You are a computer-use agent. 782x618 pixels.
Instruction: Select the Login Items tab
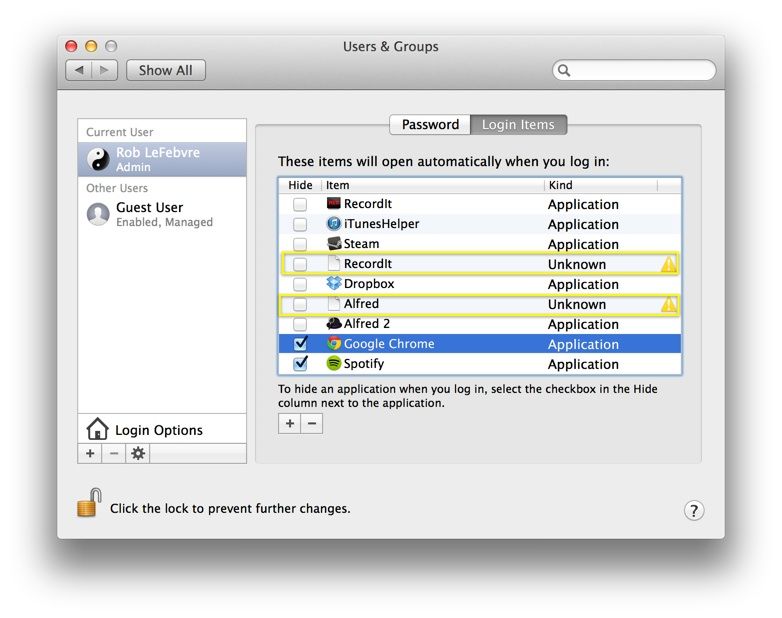518,125
